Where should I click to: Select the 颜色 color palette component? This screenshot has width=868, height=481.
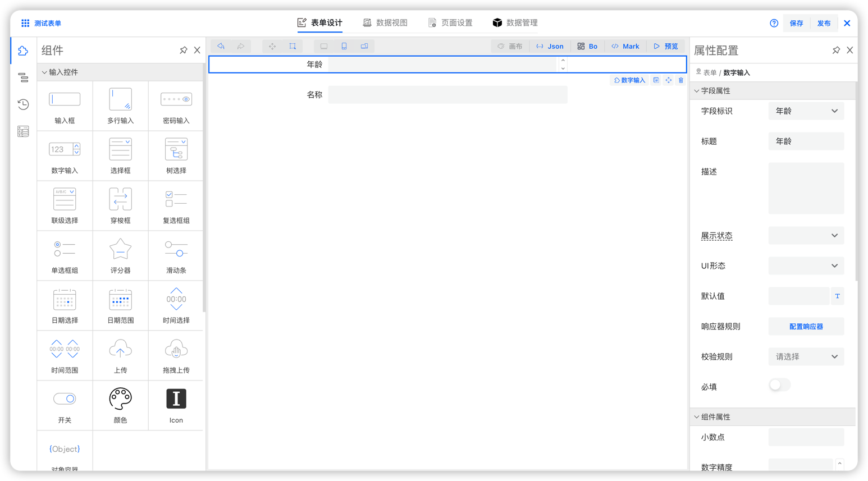[x=120, y=406]
